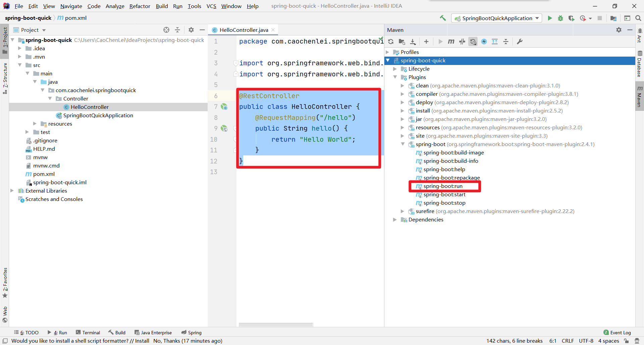Run SpringBootQuickApplication with green play button
644x345 pixels.
point(550,18)
